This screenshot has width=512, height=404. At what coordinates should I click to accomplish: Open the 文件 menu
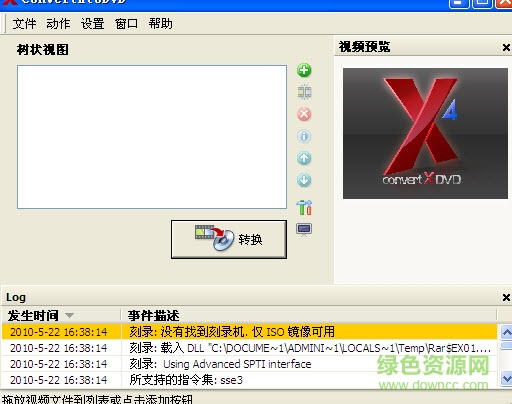click(24, 24)
